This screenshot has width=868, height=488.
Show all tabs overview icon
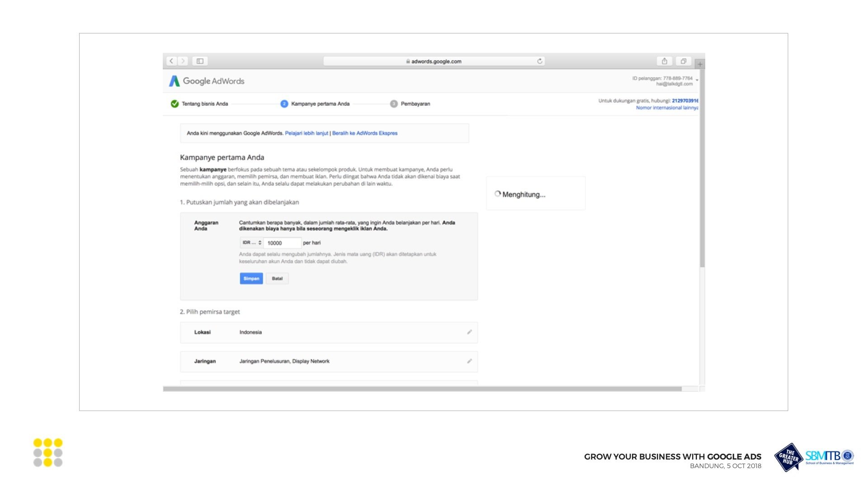[x=684, y=61]
